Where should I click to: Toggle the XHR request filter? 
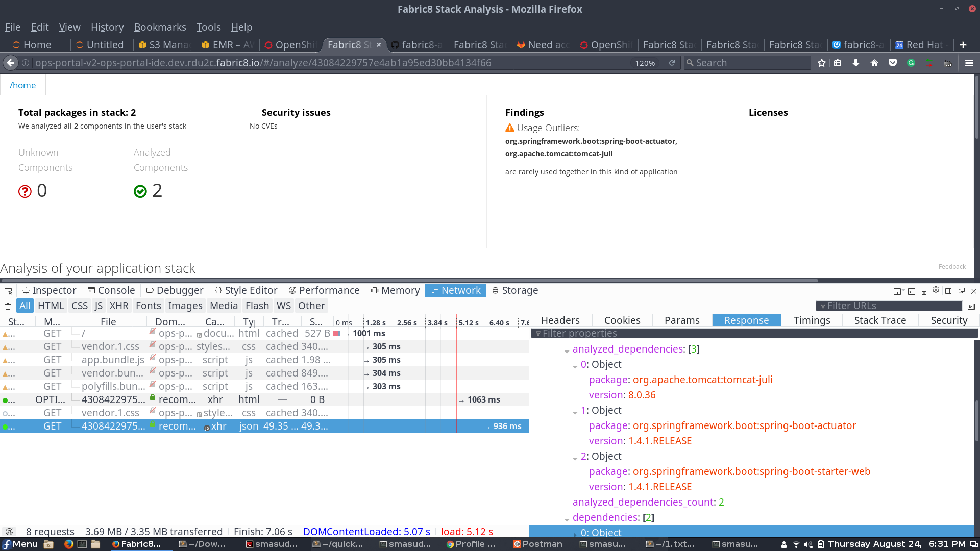click(119, 306)
